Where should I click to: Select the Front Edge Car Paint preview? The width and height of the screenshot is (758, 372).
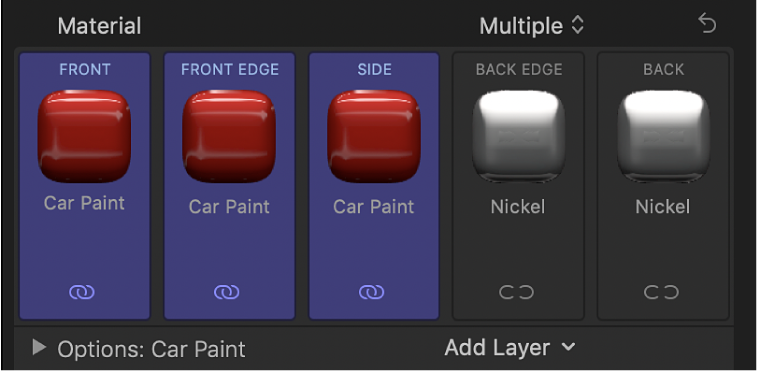229,136
